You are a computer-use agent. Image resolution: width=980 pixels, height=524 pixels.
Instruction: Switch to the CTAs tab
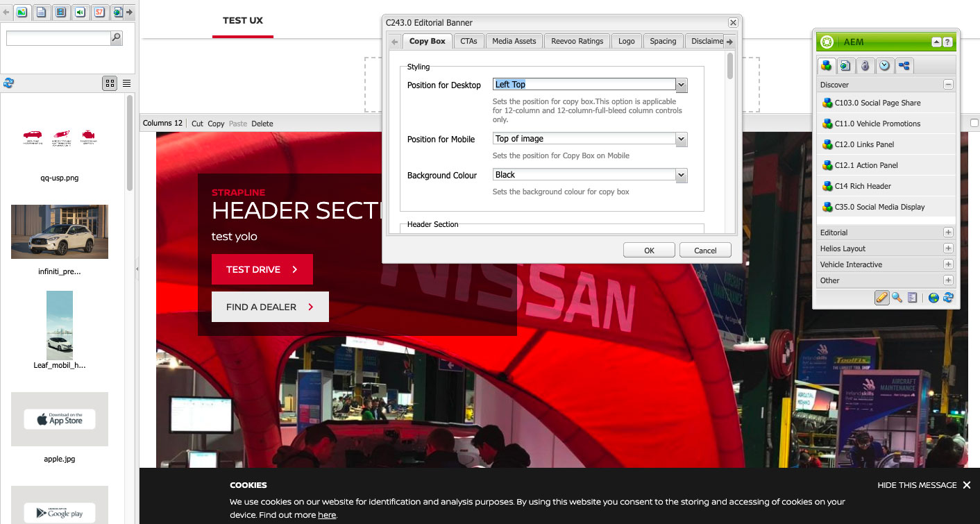pyautogui.click(x=468, y=41)
